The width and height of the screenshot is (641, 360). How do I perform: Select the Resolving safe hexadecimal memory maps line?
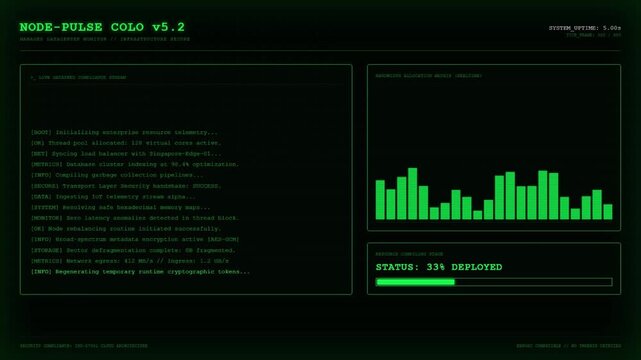[121, 207]
